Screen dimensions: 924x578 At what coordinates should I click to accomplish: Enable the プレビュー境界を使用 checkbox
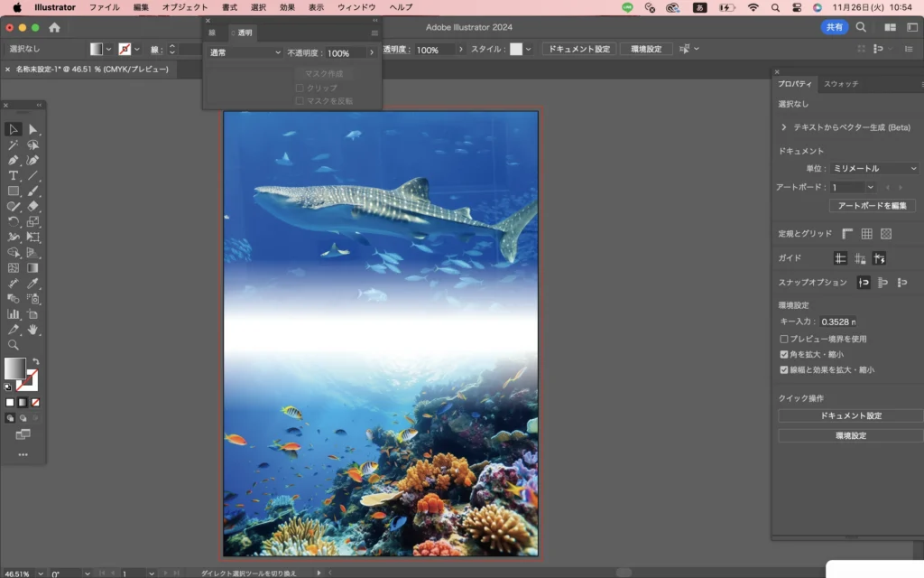pos(783,339)
